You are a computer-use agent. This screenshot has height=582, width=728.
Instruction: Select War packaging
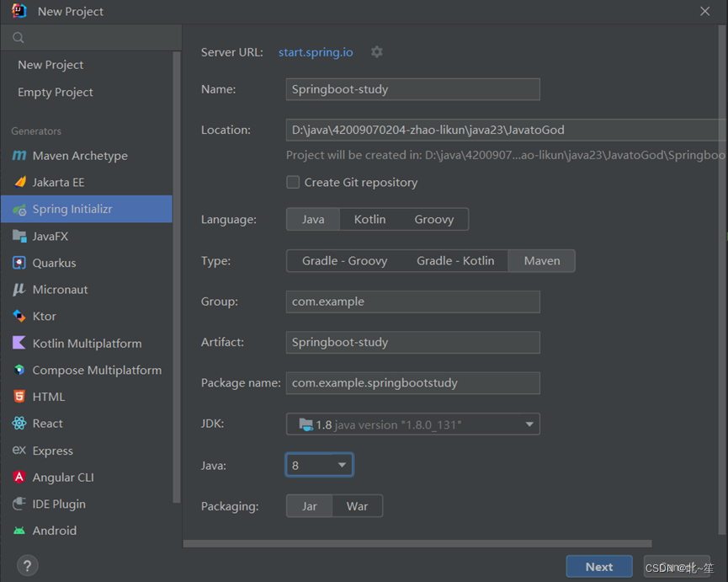(357, 506)
